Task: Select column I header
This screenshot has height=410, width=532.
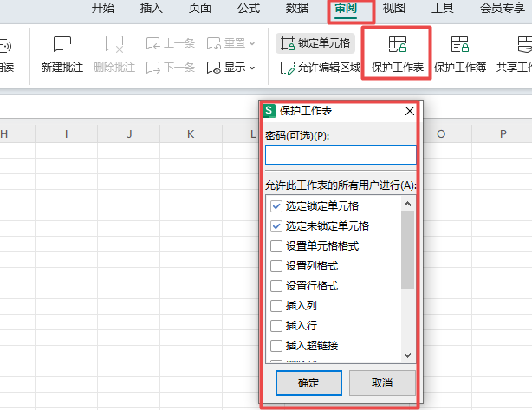Action: coord(66,134)
